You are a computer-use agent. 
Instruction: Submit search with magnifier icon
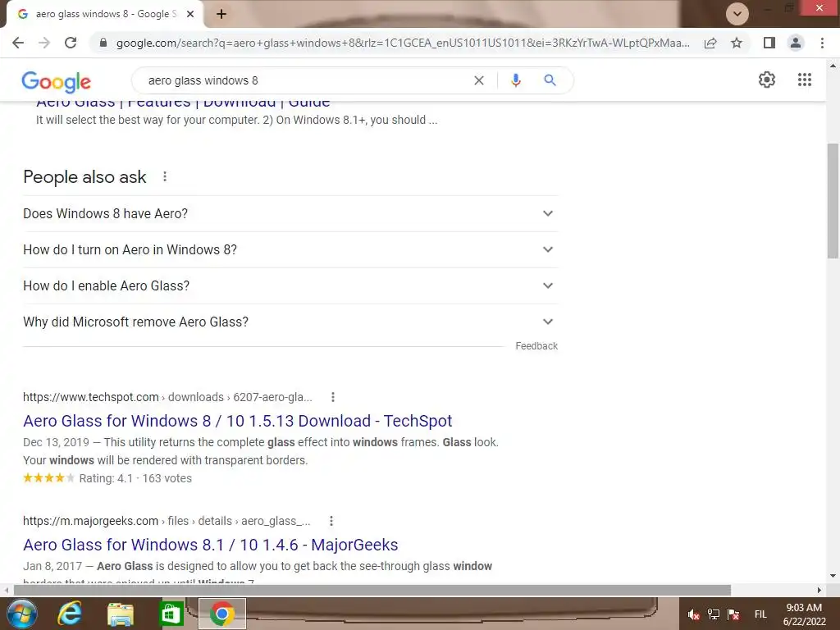(x=550, y=80)
